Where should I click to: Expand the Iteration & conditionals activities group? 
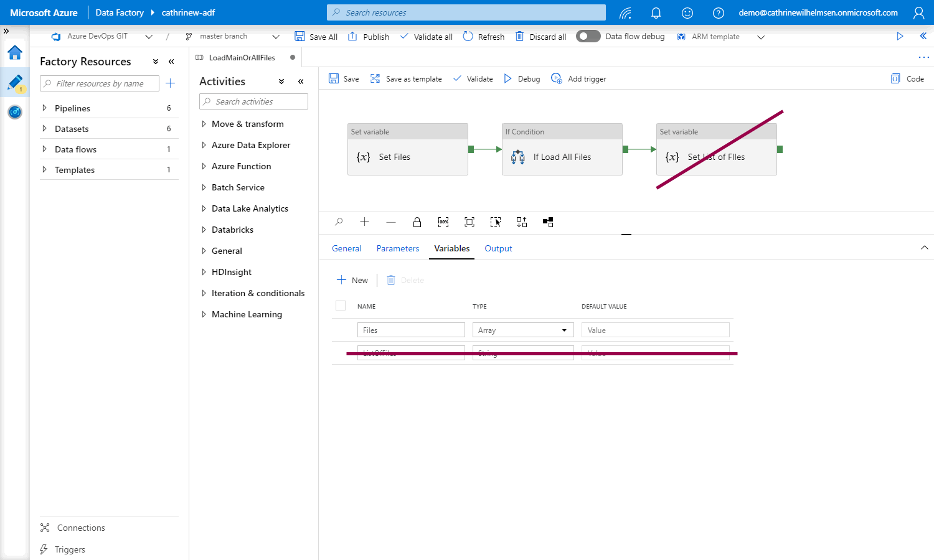(x=204, y=293)
